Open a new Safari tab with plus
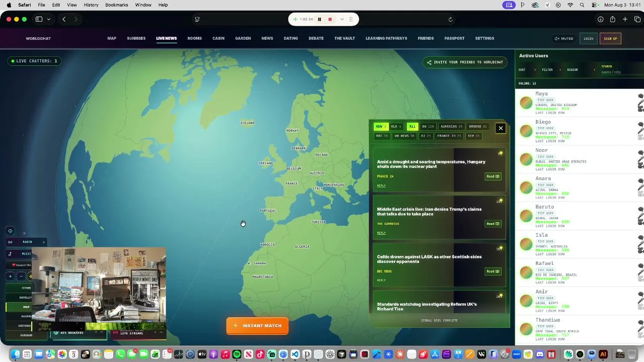The height and width of the screenshot is (362, 644). [x=625, y=19]
